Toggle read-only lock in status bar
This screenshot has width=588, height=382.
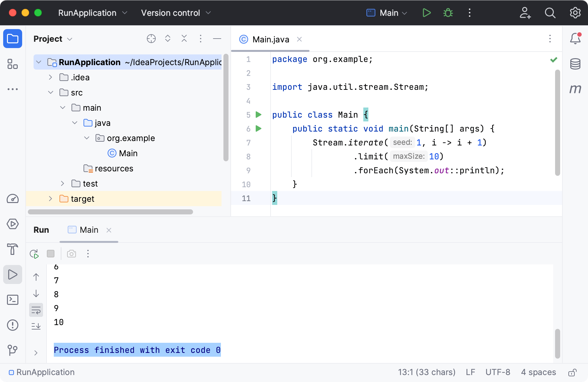point(572,373)
